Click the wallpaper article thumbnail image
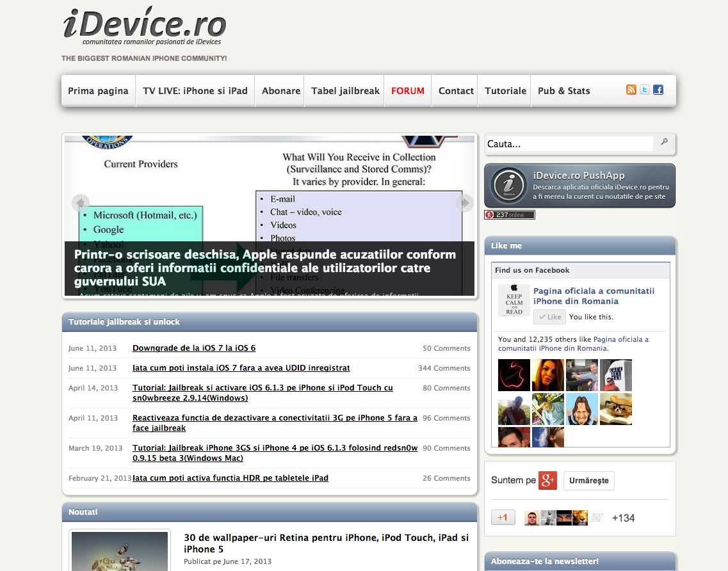The image size is (728, 571). 120,552
